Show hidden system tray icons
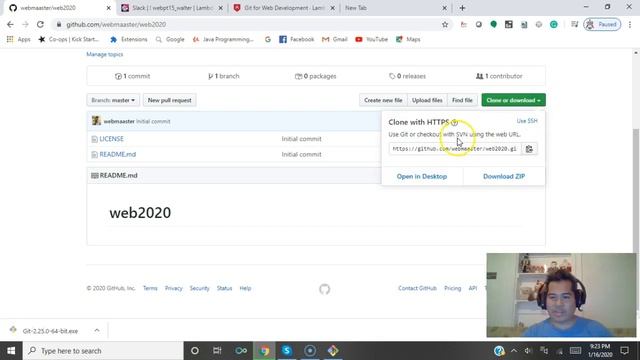Viewport: 640px width, 360px height. coord(514,351)
